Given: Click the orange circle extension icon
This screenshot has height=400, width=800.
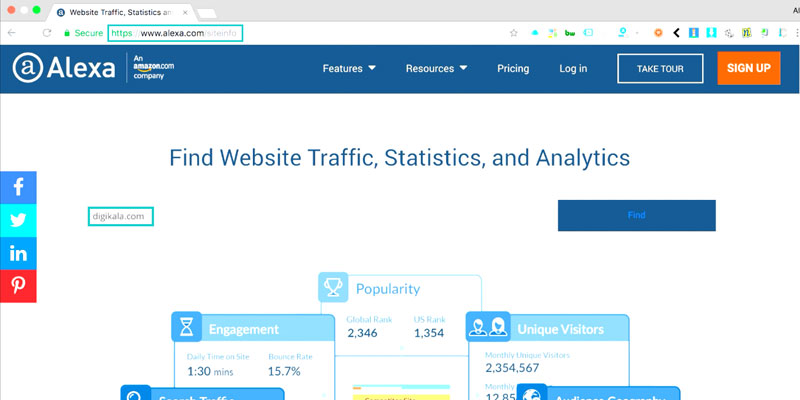Looking at the screenshot, I should [x=658, y=33].
